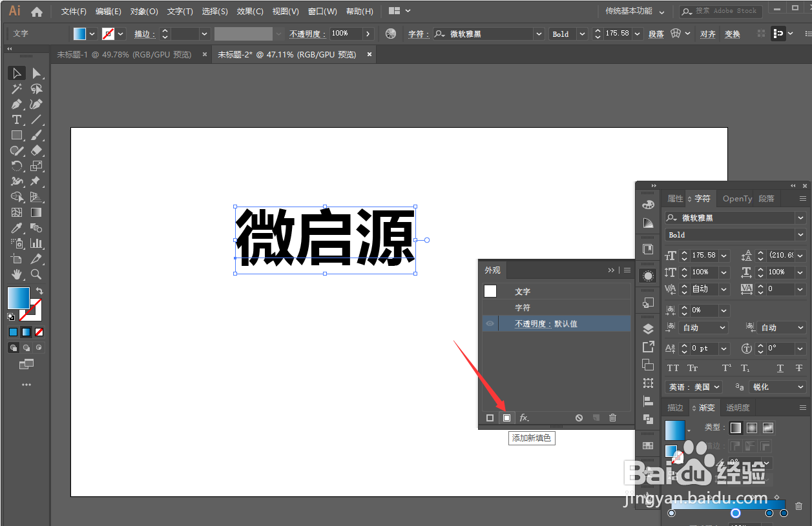The height and width of the screenshot is (526, 812).
Task: Open the 微软雅黑 font family dropdown
Action: click(x=800, y=217)
